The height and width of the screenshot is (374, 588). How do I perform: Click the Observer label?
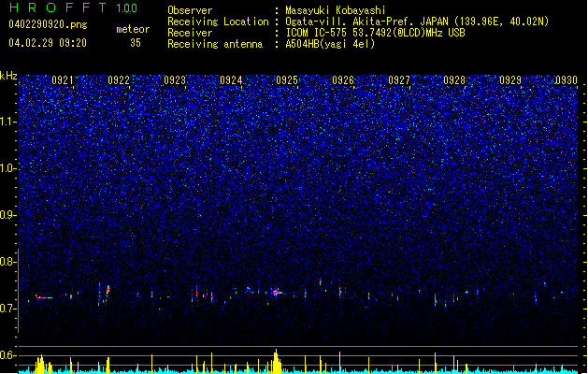[190, 10]
